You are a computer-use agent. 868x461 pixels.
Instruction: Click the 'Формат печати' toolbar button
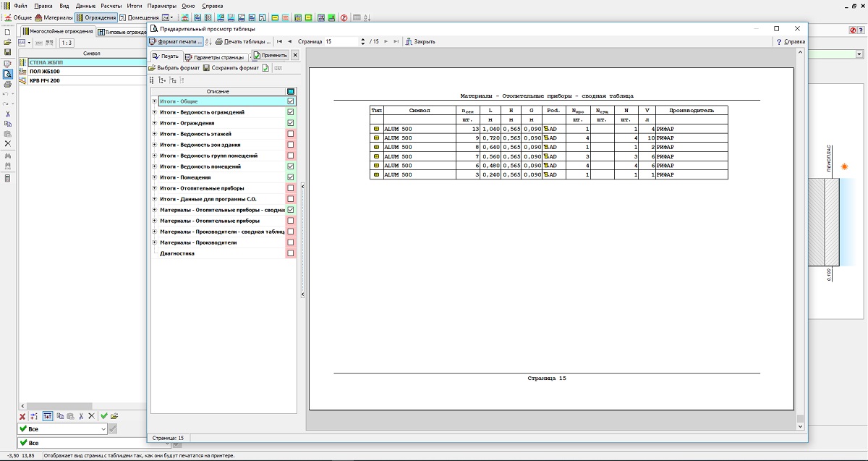click(x=176, y=41)
